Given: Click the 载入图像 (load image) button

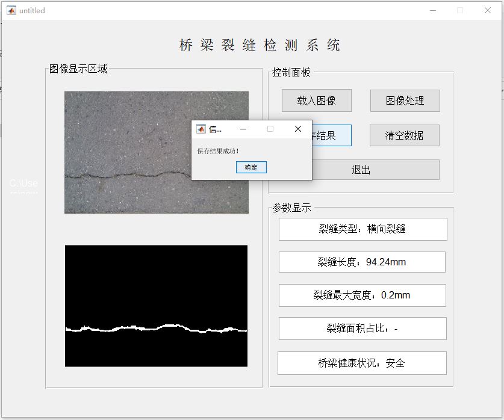Looking at the screenshot, I should [317, 100].
